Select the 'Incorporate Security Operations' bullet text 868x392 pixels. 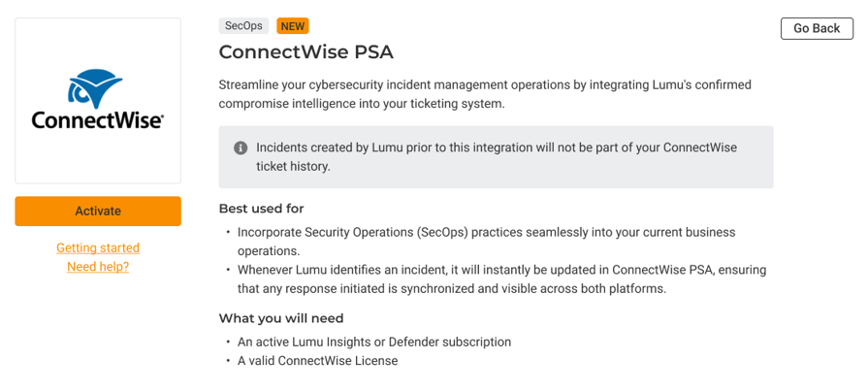pyautogui.click(x=486, y=241)
